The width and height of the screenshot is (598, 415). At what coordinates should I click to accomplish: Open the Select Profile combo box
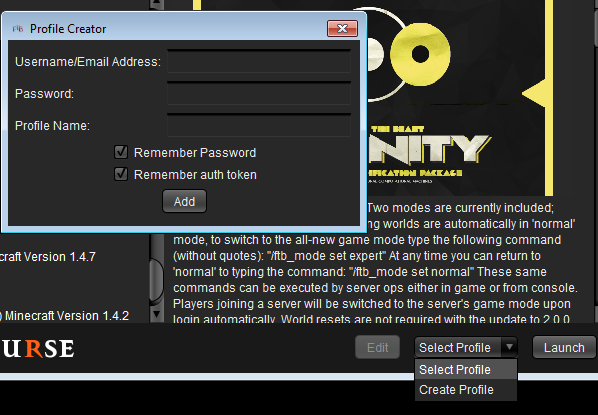[466, 347]
